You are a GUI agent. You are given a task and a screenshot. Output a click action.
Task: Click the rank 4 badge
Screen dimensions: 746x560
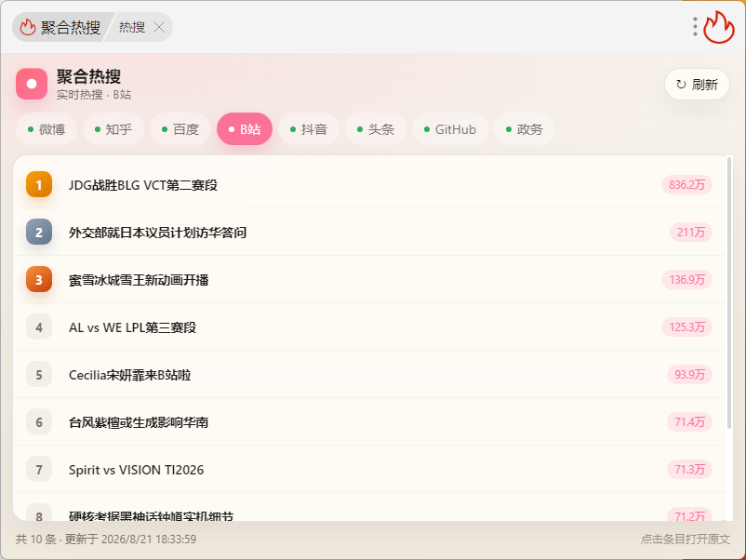click(x=39, y=327)
